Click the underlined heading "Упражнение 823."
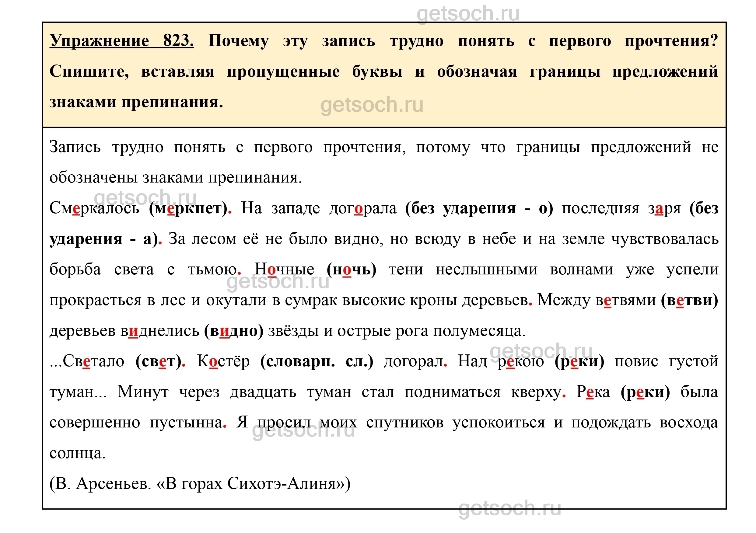The image size is (756, 533). (121, 41)
